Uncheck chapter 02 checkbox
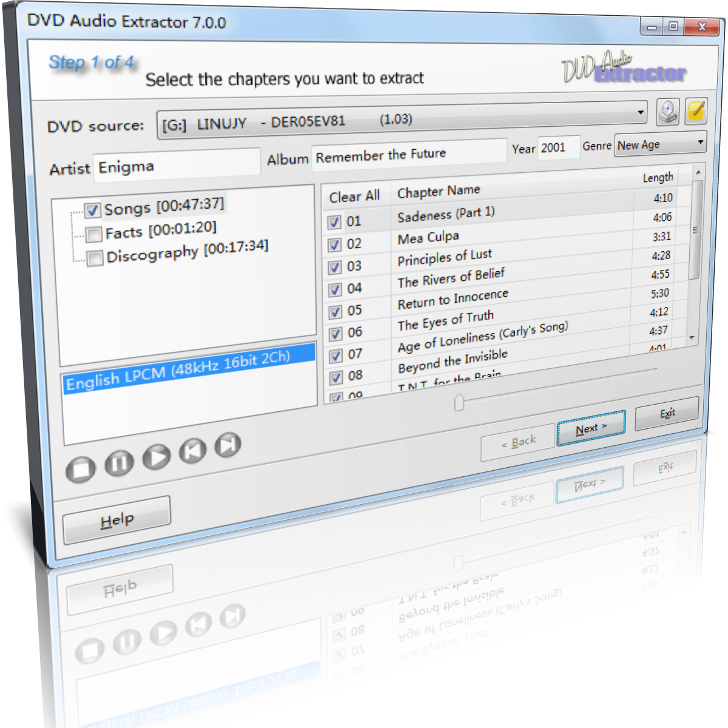This screenshot has width=728, height=728. pyautogui.click(x=334, y=245)
